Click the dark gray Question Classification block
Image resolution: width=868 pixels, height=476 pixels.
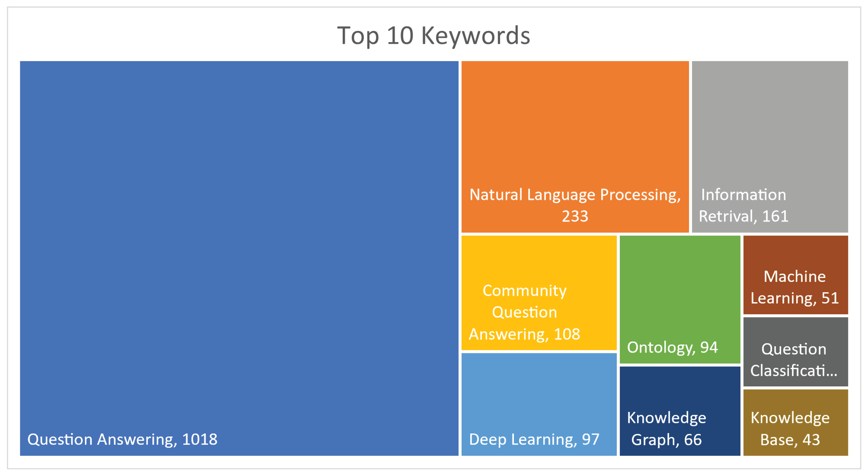(x=795, y=330)
